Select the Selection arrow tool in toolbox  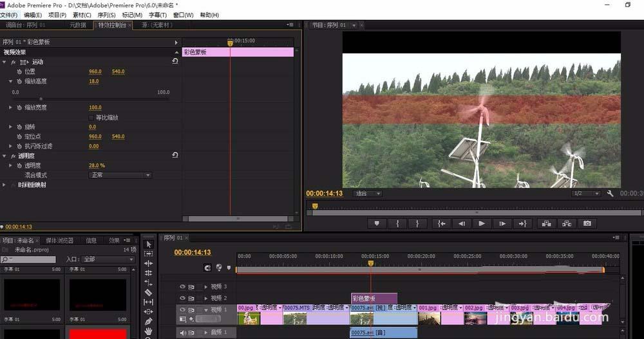click(149, 244)
